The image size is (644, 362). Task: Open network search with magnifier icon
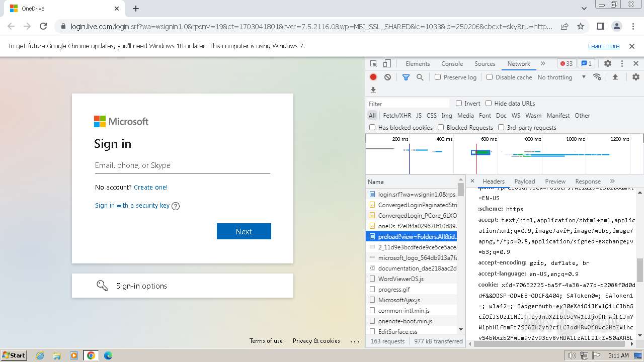pos(420,77)
